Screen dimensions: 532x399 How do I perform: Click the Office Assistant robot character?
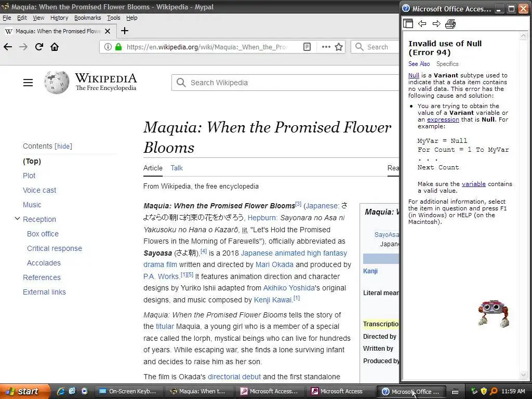494,313
